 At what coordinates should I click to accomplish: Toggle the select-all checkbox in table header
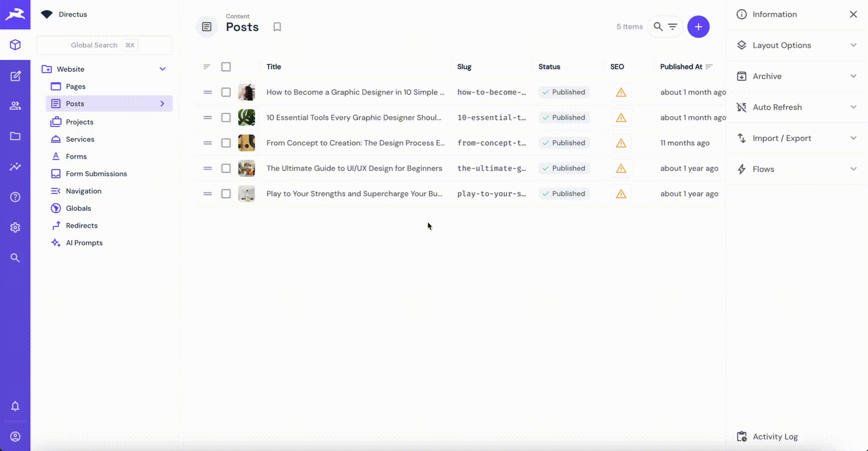tap(226, 67)
